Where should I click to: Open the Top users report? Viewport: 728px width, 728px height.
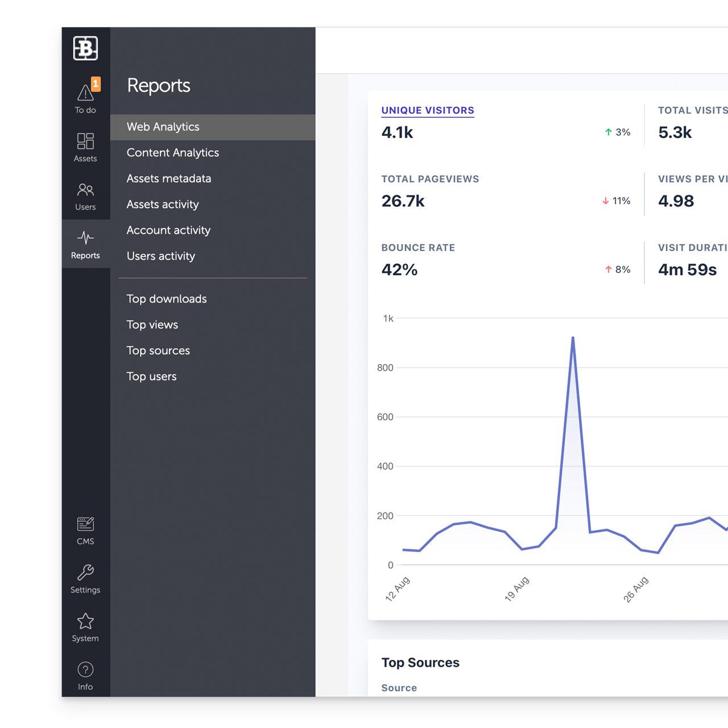click(151, 376)
